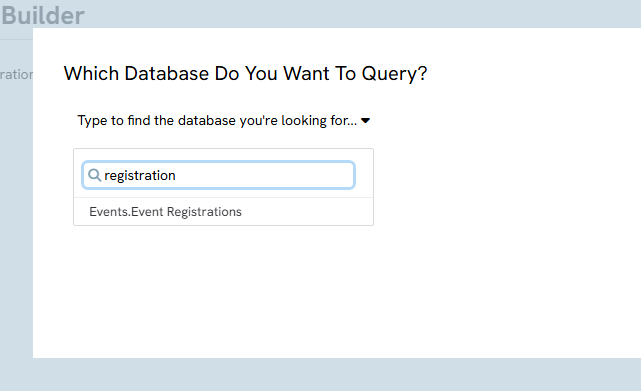This screenshot has width=641, height=391.
Task: Open the 'Type to find the database' dropdown
Action: tap(224, 121)
